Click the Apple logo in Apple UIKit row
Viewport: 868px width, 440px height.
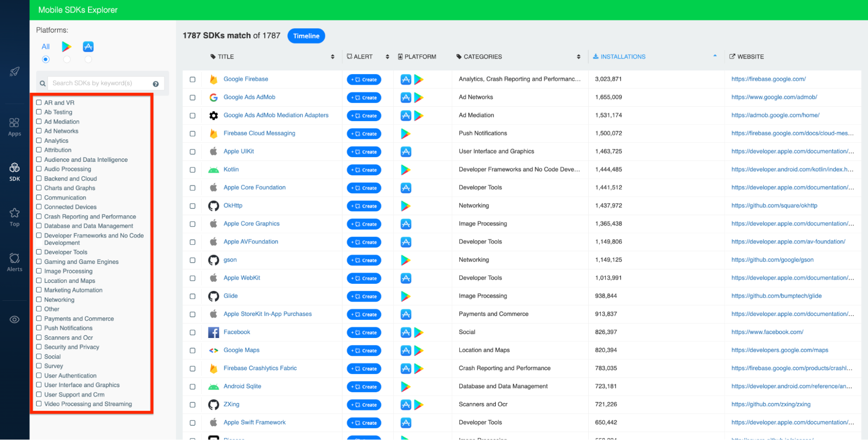pyautogui.click(x=213, y=151)
